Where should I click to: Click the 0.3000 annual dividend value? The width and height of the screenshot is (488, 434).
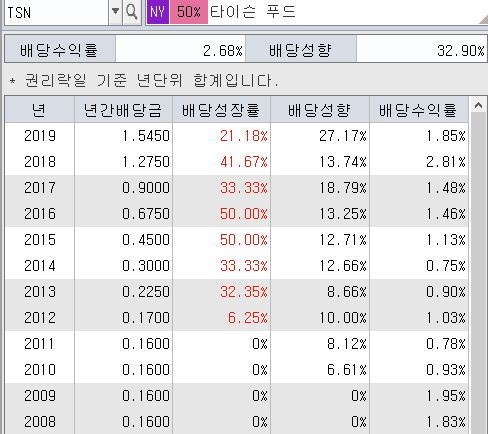146,266
